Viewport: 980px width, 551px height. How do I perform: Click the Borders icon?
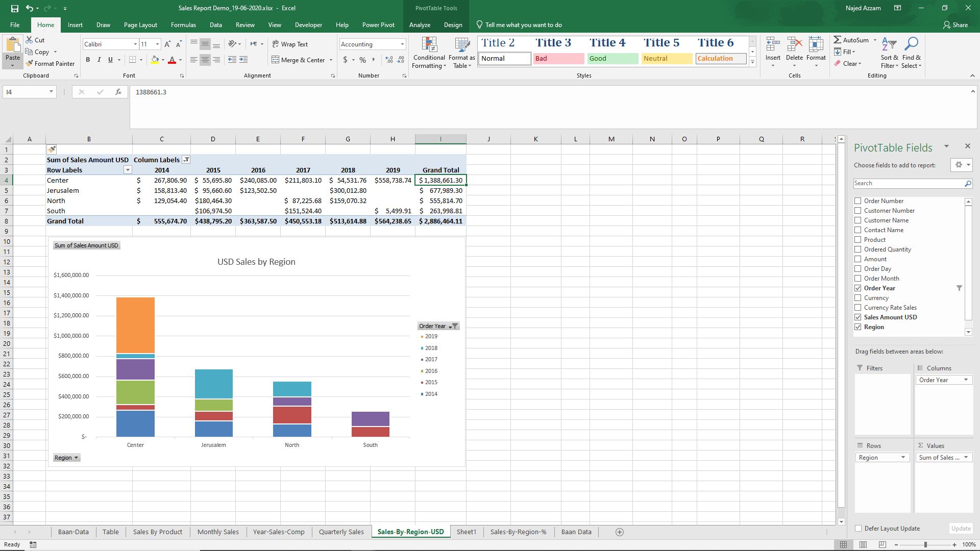[x=133, y=60]
